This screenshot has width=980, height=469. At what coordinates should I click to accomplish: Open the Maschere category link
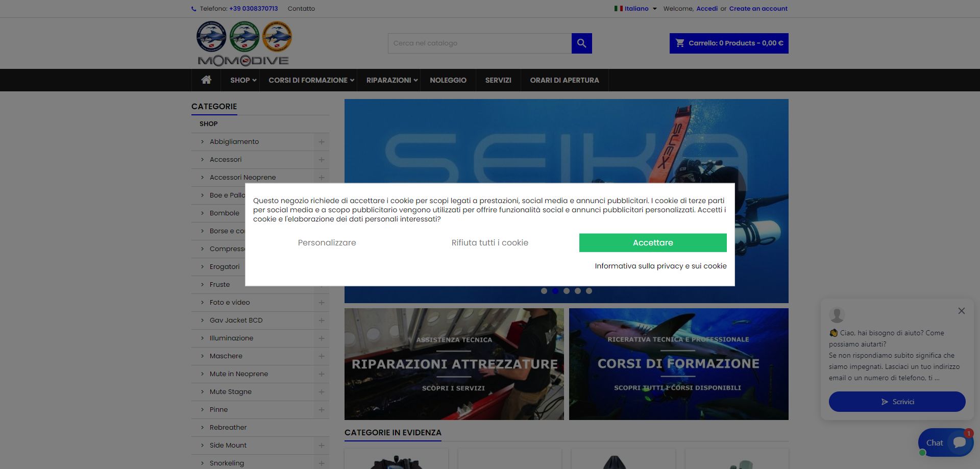(x=226, y=356)
